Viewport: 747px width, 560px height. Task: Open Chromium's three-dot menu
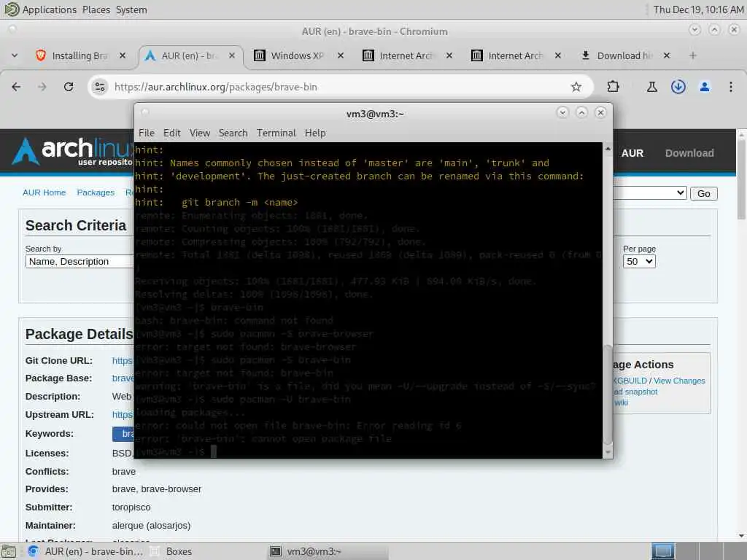730,87
